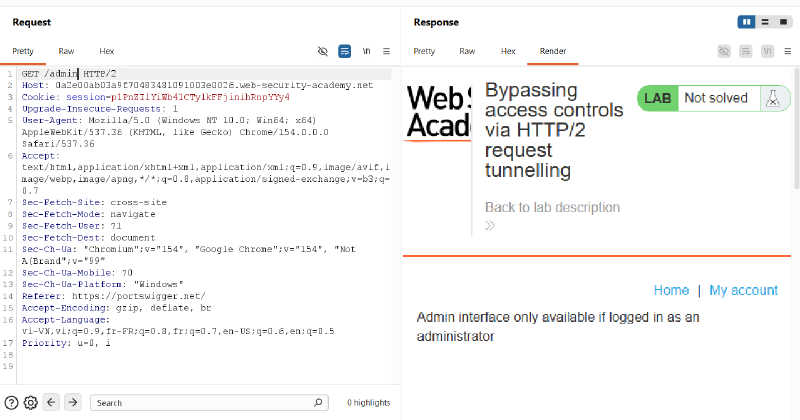Open the help question mark icon
The image size is (800, 420).
(11, 403)
